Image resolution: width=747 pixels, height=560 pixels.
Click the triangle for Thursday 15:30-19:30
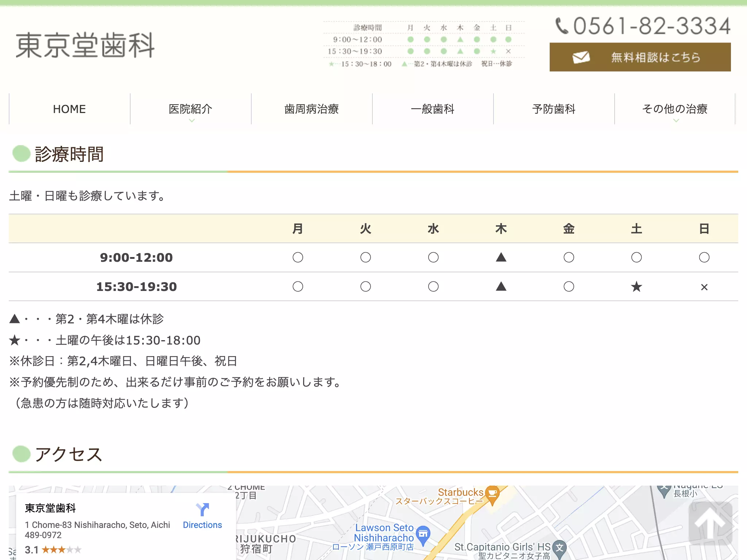click(501, 287)
